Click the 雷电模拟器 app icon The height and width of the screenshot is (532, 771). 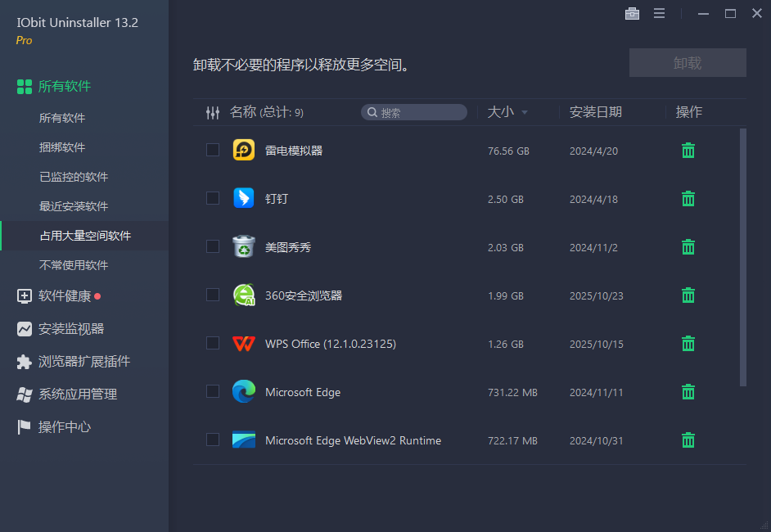(x=243, y=150)
